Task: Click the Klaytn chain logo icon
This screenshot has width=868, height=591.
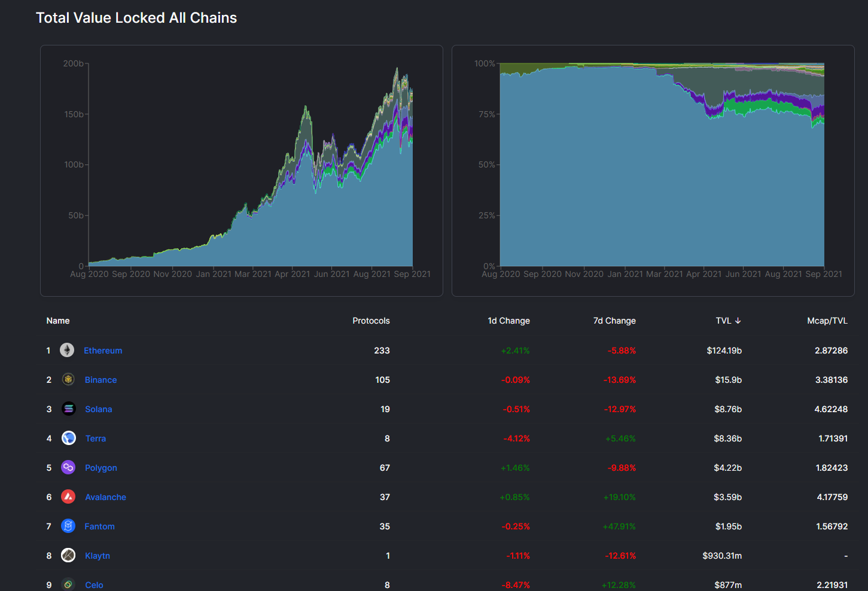Action: tap(68, 556)
